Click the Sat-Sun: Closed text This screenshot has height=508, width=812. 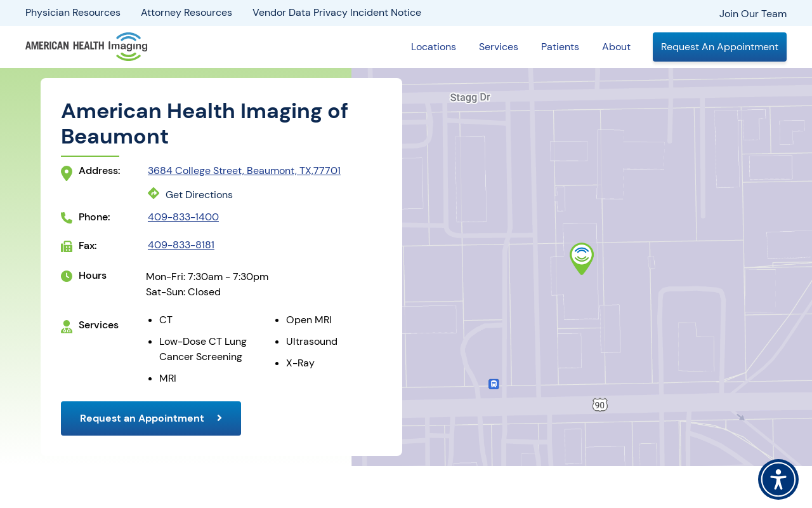pyautogui.click(x=183, y=292)
